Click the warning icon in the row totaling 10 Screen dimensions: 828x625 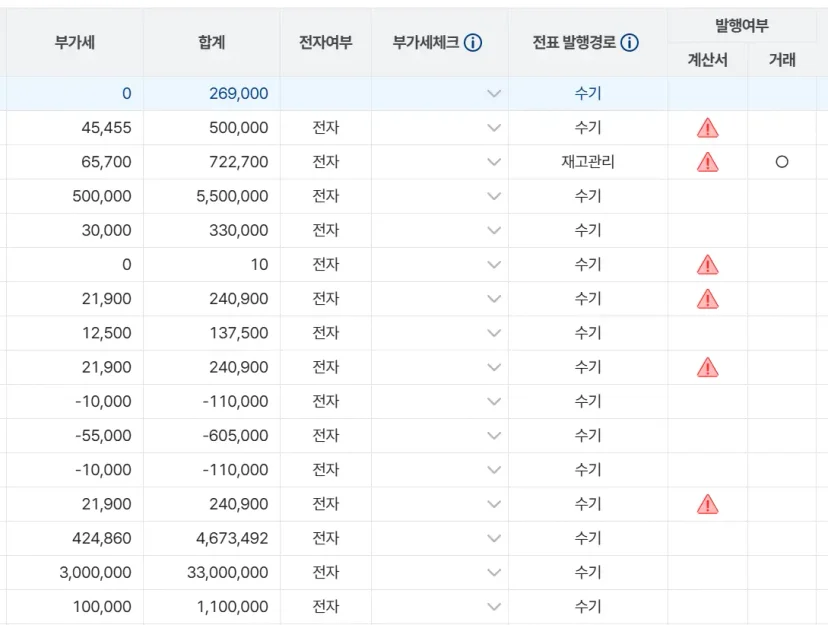pyautogui.click(x=708, y=264)
